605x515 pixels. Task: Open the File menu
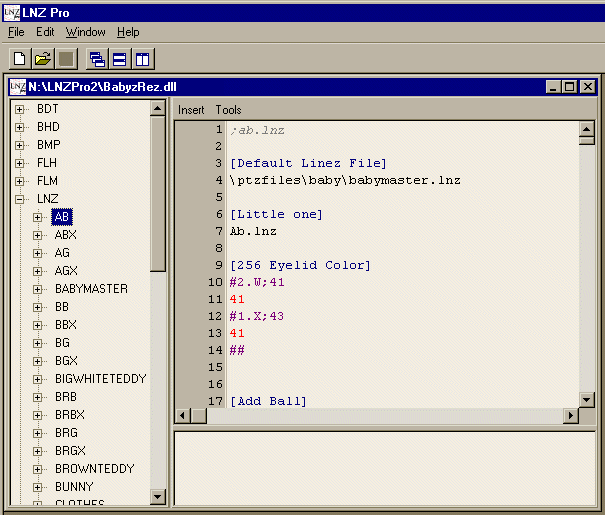pyautogui.click(x=16, y=32)
